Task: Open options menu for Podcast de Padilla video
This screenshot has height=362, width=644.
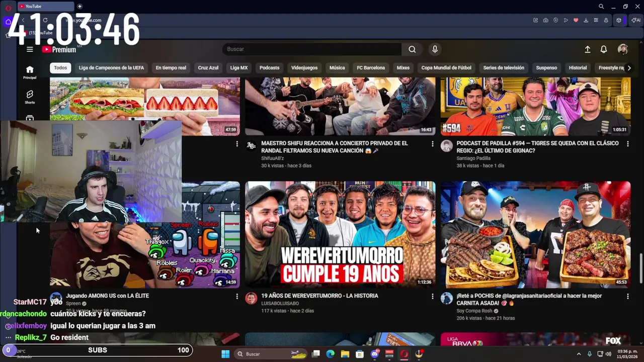Action: (627, 144)
